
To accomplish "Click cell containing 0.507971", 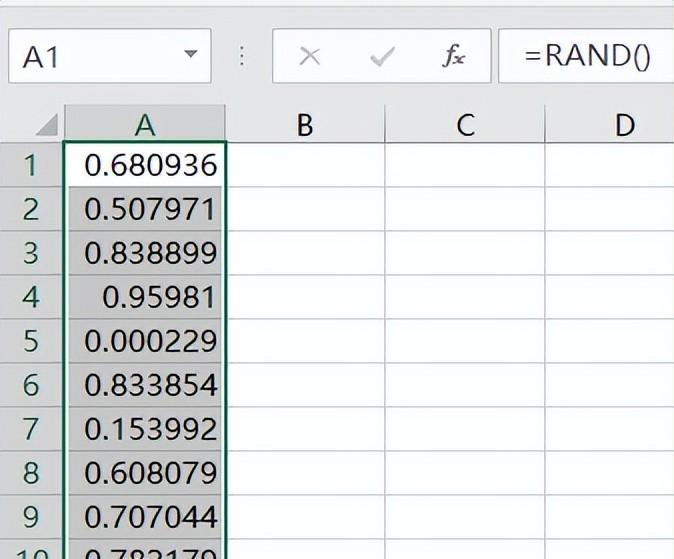I will (145, 209).
